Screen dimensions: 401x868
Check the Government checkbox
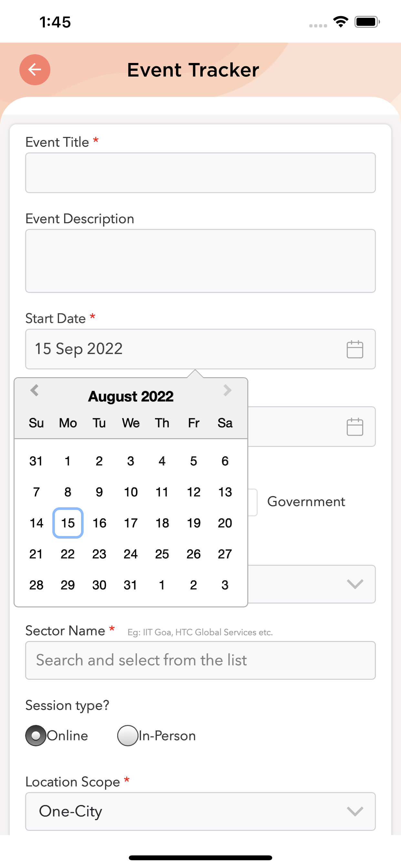point(253,502)
